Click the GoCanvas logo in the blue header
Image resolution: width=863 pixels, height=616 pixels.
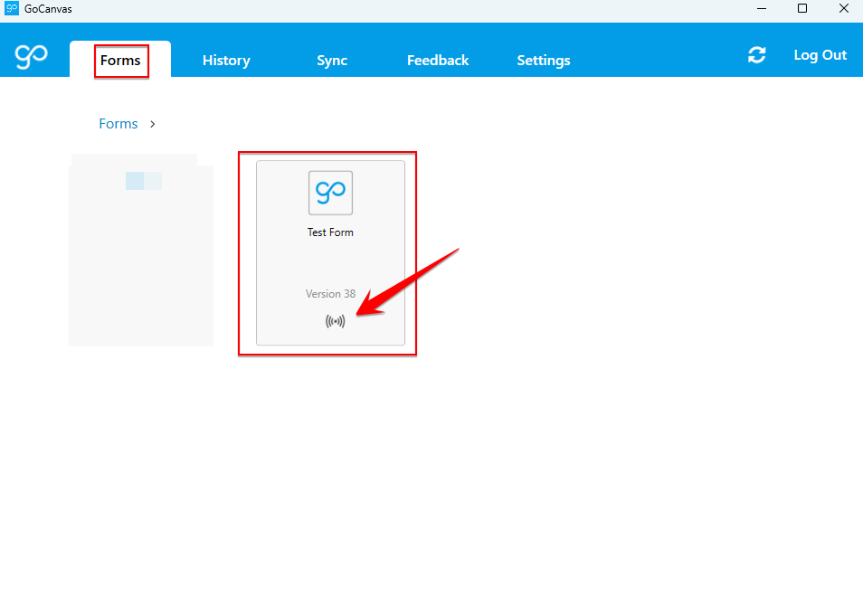[31, 56]
